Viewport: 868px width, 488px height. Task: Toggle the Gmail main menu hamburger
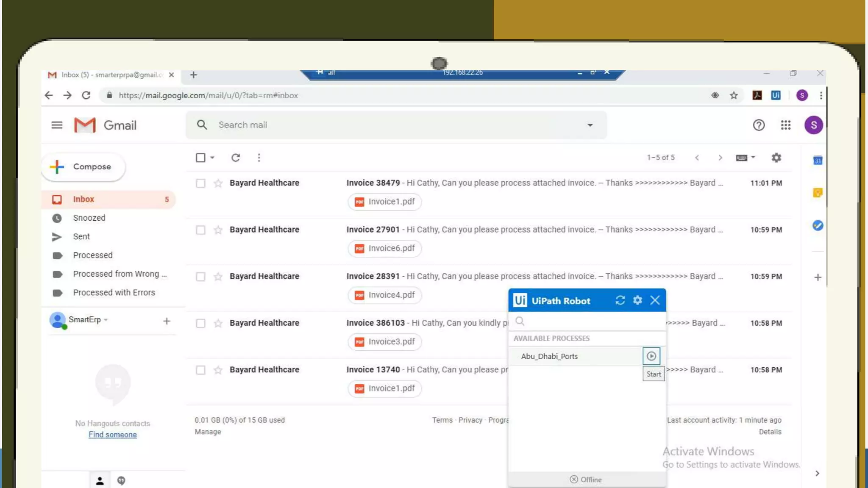(x=57, y=125)
